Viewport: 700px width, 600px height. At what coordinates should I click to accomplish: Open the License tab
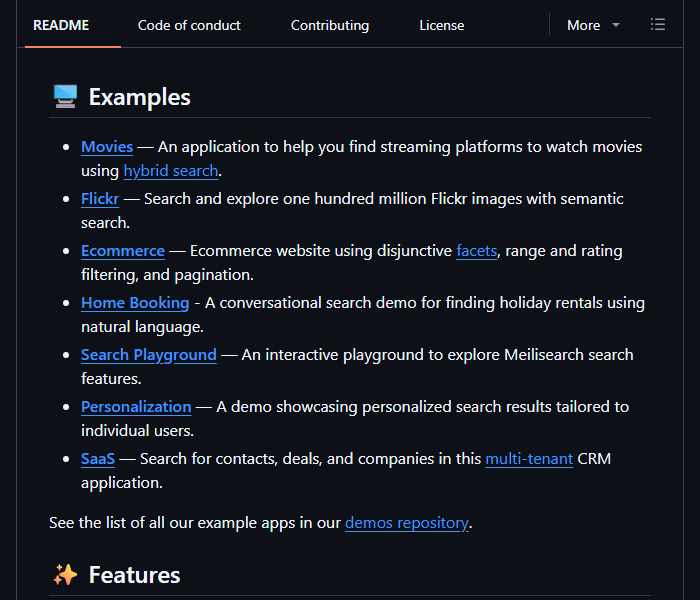442,25
